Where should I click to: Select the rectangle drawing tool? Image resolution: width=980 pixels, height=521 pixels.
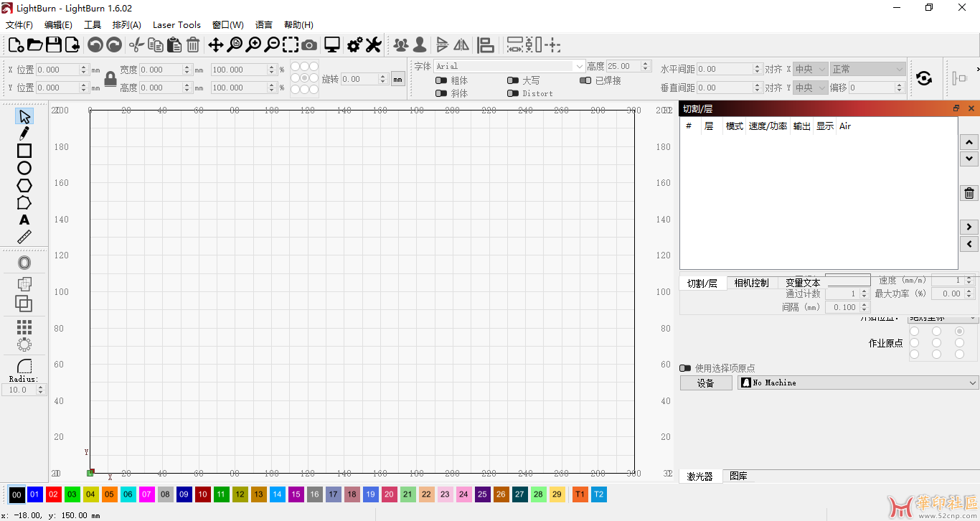point(24,151)
